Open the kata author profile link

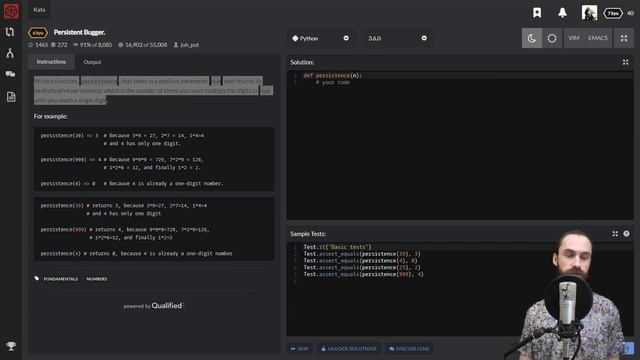[186, 45]
